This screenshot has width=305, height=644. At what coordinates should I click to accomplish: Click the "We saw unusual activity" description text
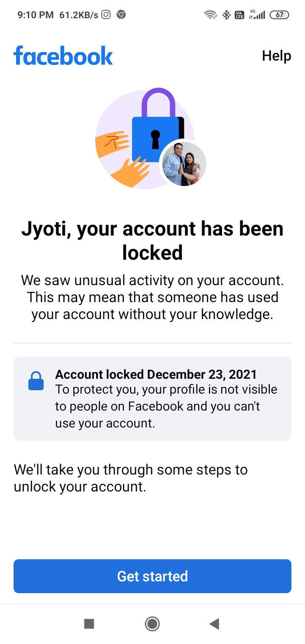point(152,297)
